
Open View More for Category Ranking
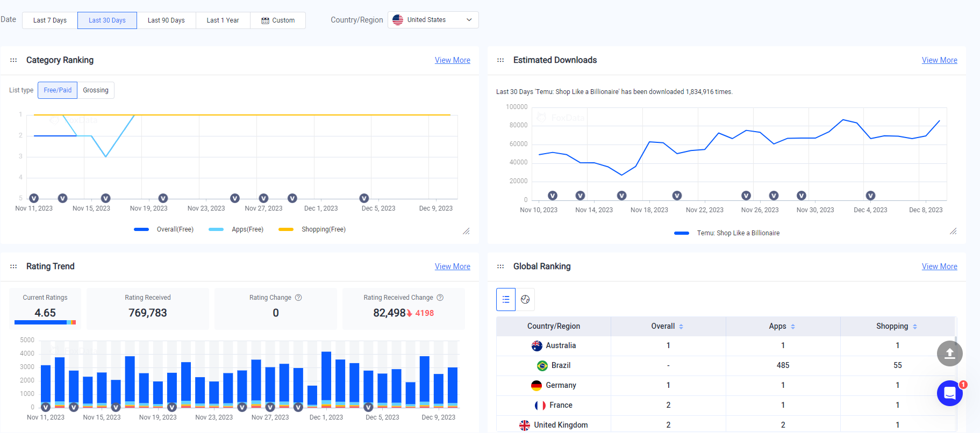click(x=452, y=60)
